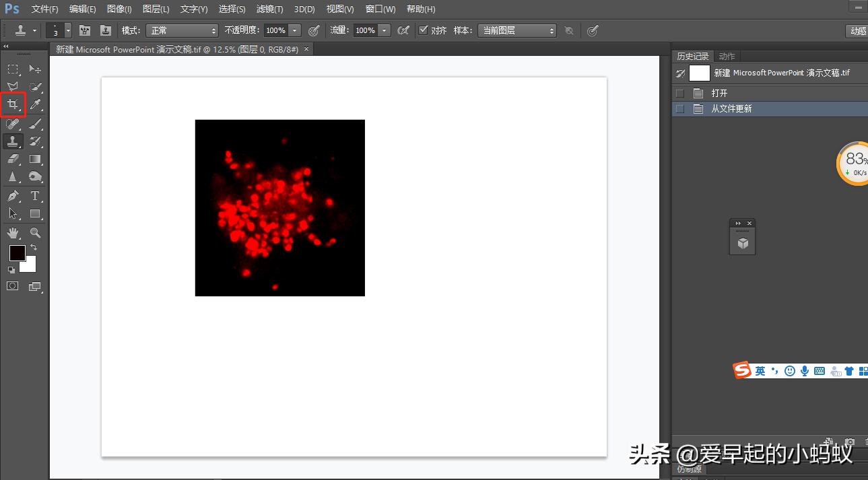Switch to the 动作 actions tab
The height and width of the screenshot is (480, 868).
click(x=727, y=57)
